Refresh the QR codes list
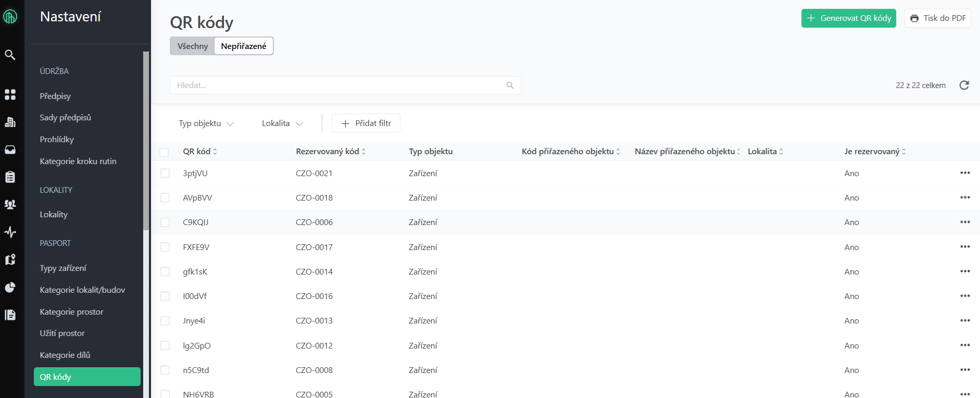The height and width of the screenshot is (398, 980). pos(964,85)
